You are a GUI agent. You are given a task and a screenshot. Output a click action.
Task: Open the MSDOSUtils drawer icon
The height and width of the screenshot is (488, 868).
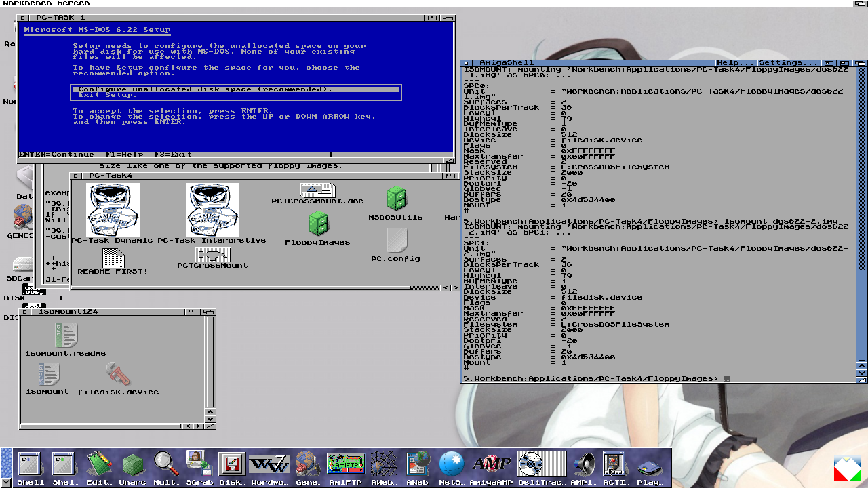396,199
